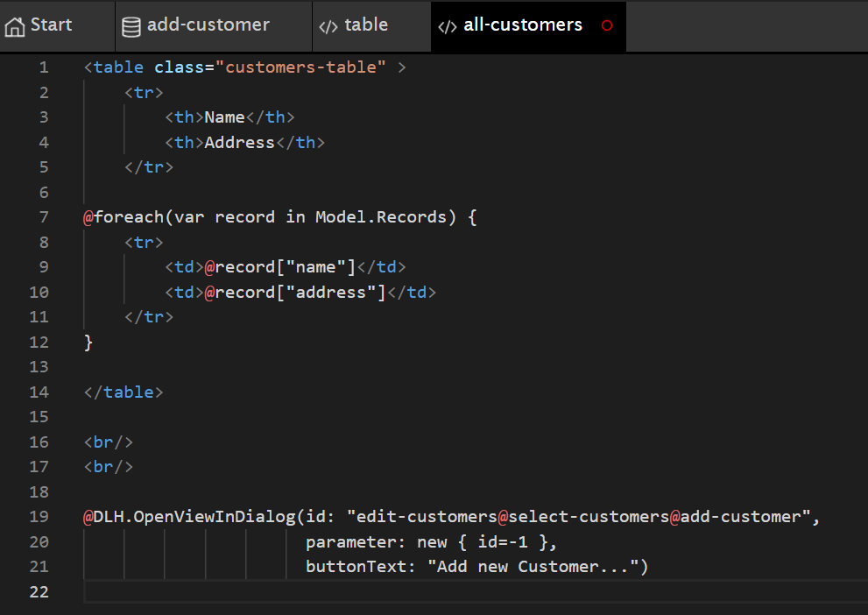Switch to the table tab
868x615 pixels.
[x=371, y=26]
